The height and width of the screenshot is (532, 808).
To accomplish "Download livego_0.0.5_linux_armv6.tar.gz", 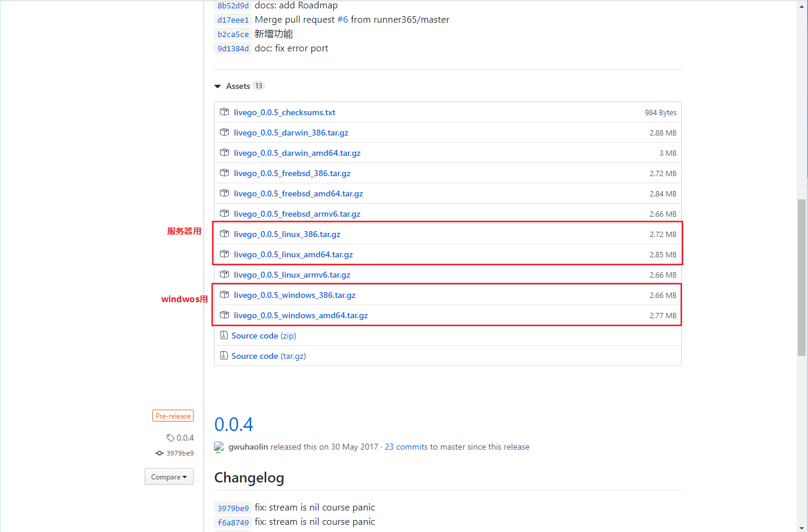I will click(292, 275).
